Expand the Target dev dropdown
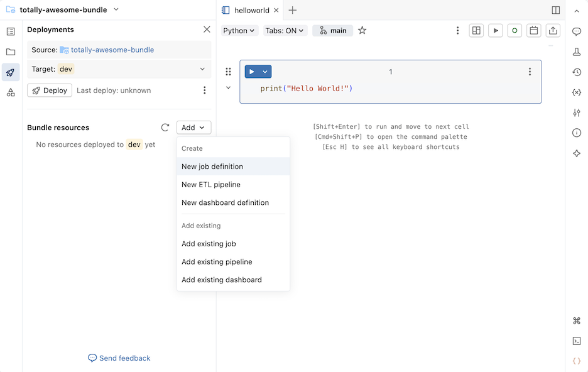 [202, 69]
